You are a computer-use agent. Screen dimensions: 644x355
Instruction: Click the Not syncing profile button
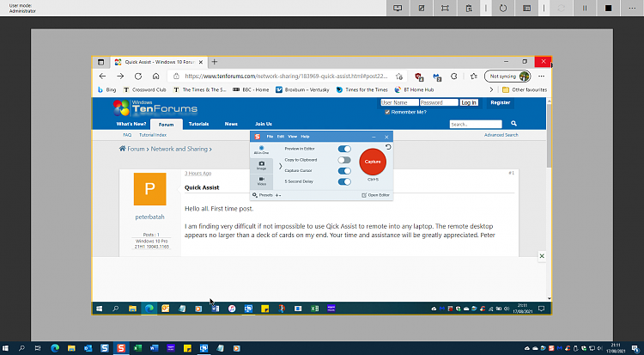coord(507,77)
